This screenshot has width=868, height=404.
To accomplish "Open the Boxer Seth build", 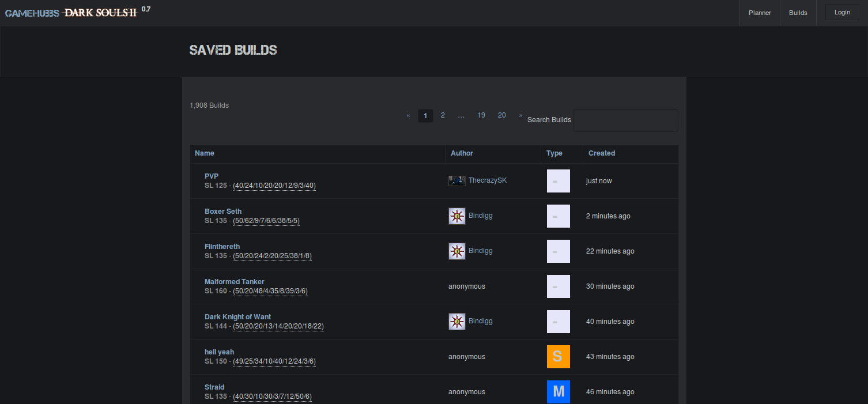I will pos(223,212).
